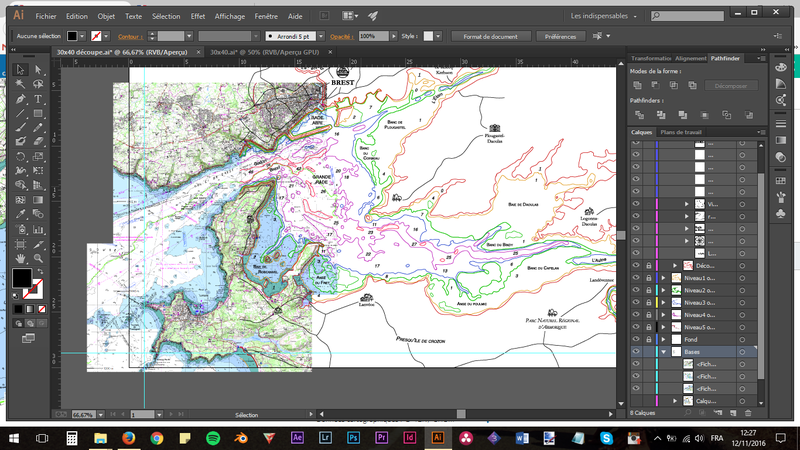The image size is (800, 450).
Task: Hide the Fond layer
Action: tap(636, 340)
